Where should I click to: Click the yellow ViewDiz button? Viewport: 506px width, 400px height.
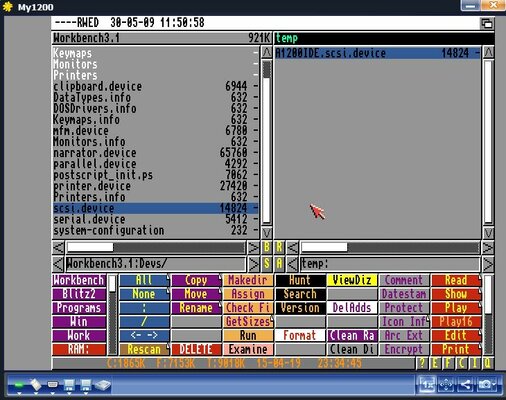352,280
